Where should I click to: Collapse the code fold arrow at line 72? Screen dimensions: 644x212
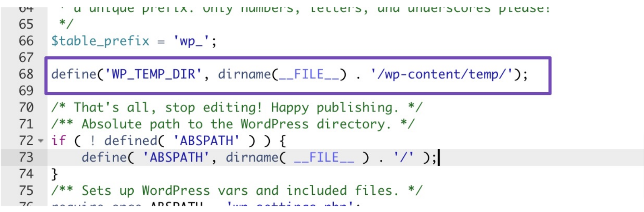(41, 141)
